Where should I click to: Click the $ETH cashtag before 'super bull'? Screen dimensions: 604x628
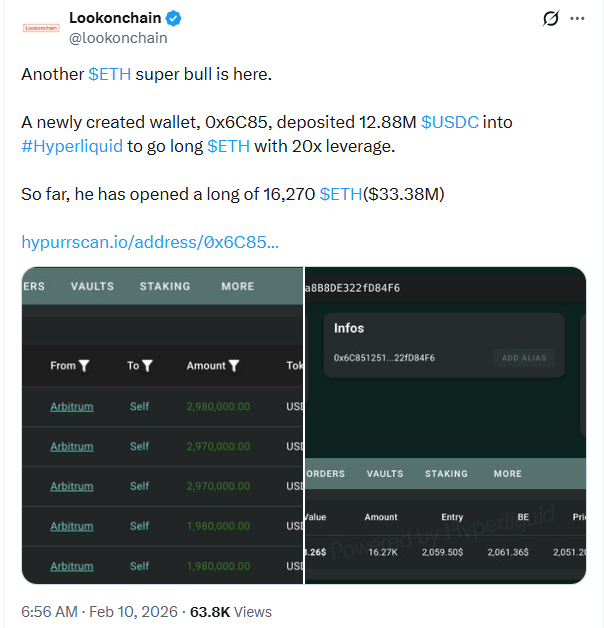click(x=109, y=74)
